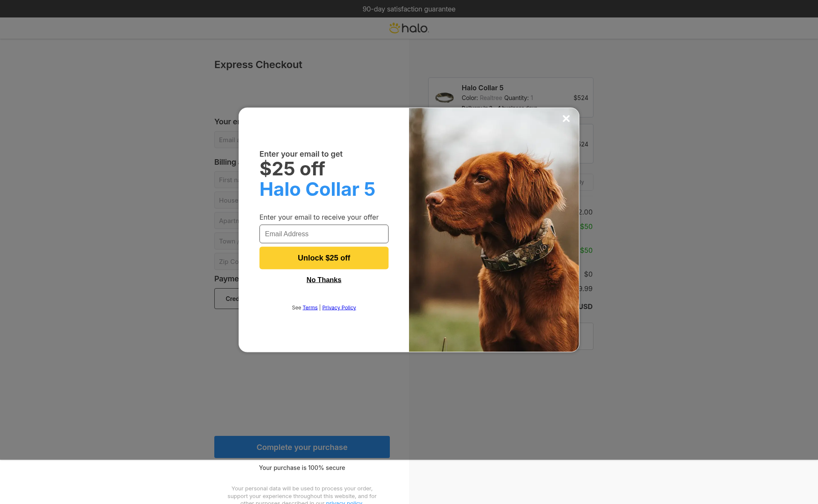Click the 90-day satisfaction guarantee banner

coord(409,9)
